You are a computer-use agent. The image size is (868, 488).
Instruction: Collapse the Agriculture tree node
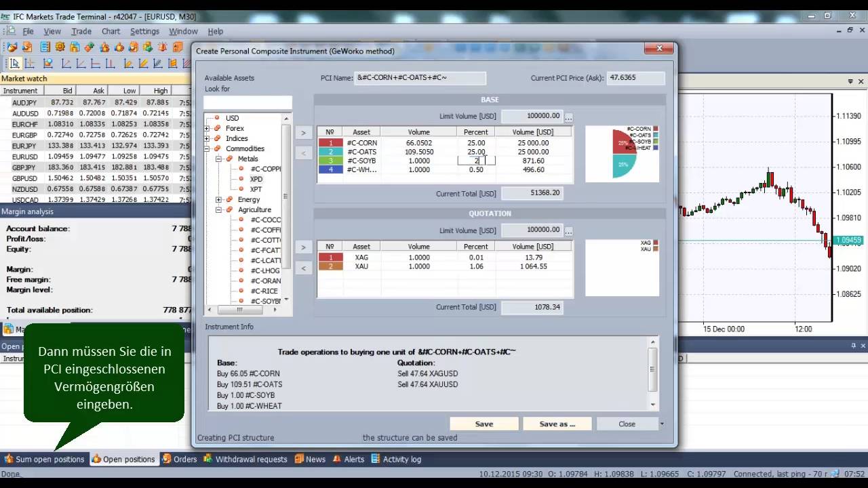click(218, 209)
